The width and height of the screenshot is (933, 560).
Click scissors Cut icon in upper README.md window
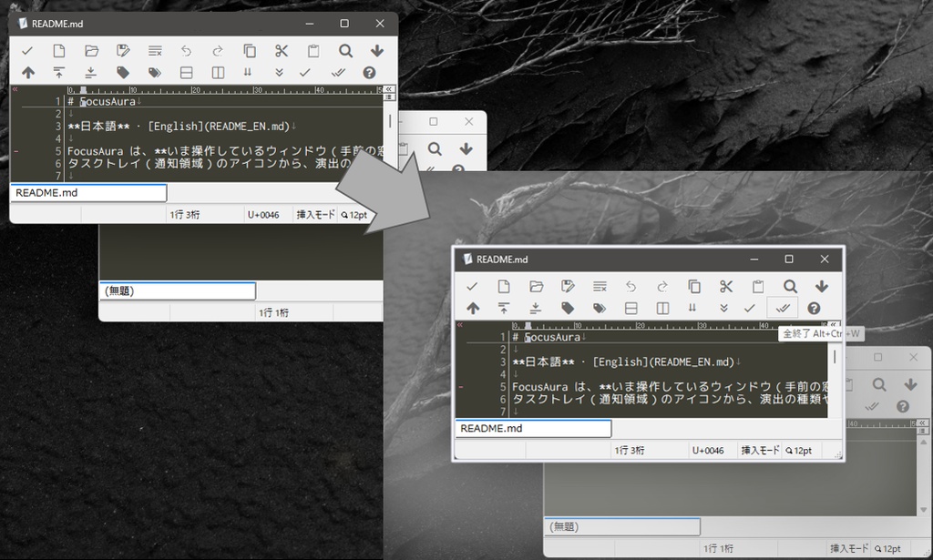282,50
